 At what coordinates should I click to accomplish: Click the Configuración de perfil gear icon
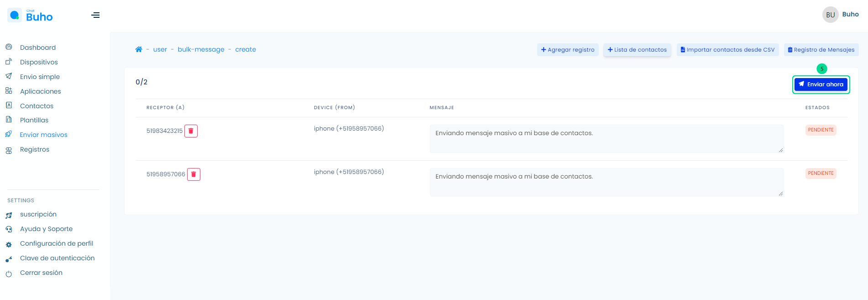pyautogui.click(x=9, y=244)
